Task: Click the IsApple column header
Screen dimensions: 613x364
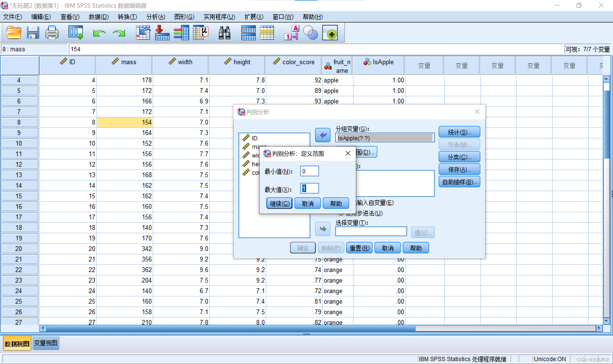Action: pyautogui.click(x=379, y=65)
